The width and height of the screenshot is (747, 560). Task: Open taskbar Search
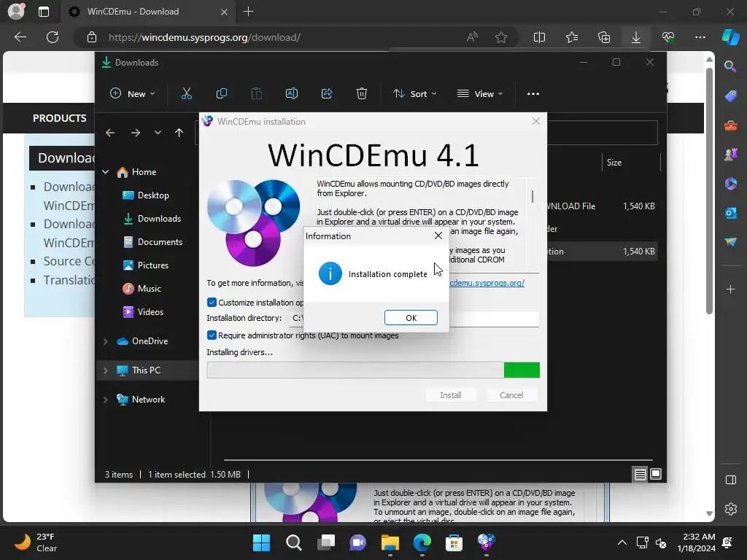(x=293, y=542)
